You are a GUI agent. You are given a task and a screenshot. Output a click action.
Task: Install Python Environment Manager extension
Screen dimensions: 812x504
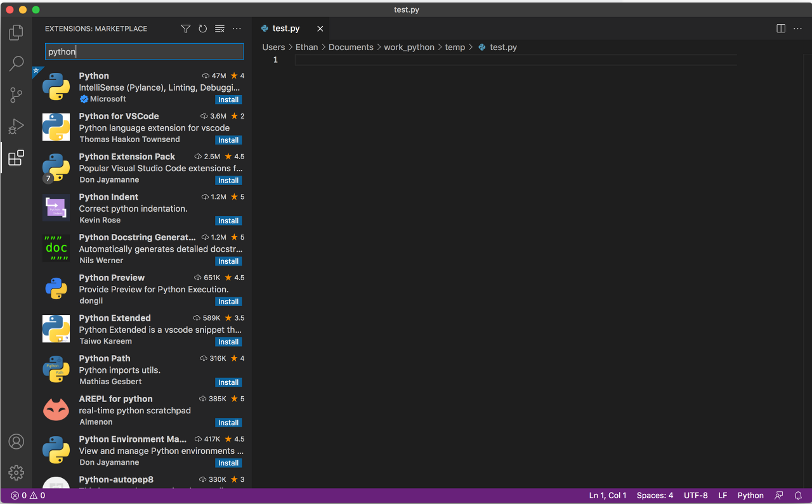[x=228, y=463]
